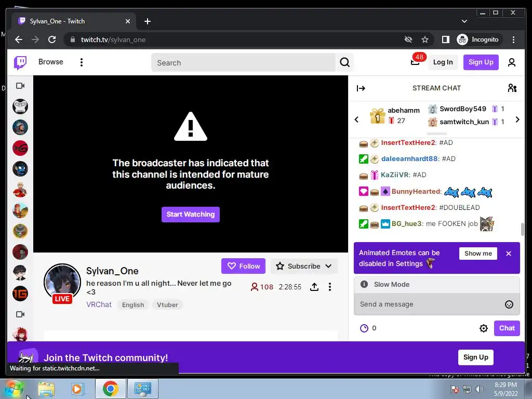Go back in browser history
532x399 pixels.
point(19,39)
